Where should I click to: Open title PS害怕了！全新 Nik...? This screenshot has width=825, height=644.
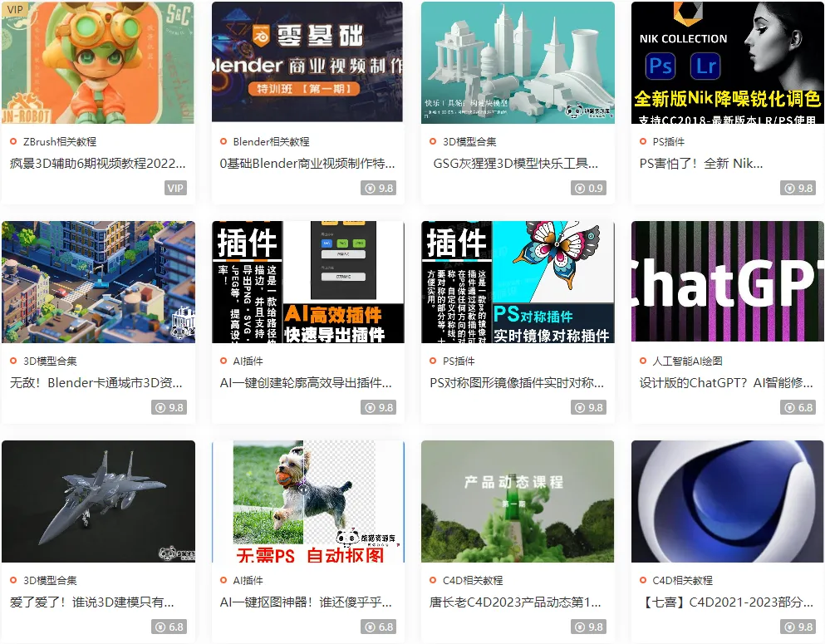click(701, 164)
